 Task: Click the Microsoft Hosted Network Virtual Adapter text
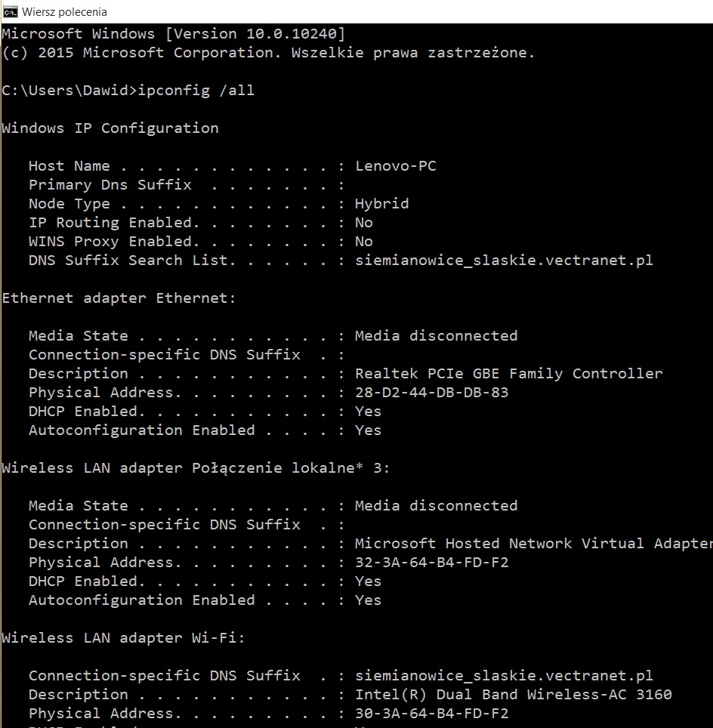[532, 544]
